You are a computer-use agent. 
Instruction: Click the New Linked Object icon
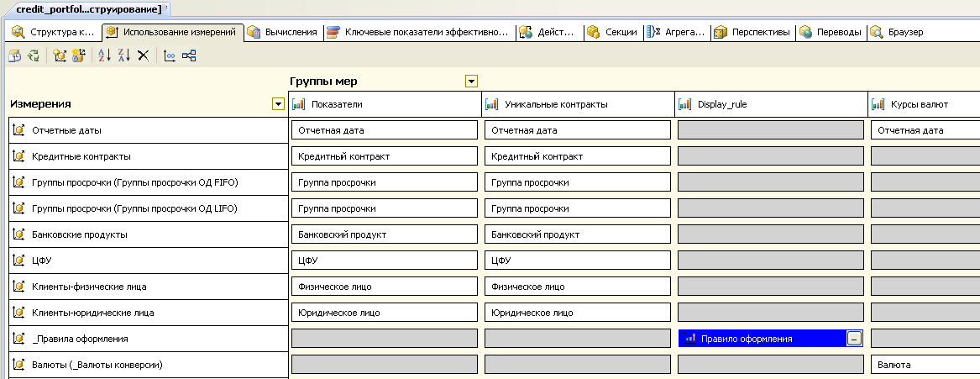78,55
